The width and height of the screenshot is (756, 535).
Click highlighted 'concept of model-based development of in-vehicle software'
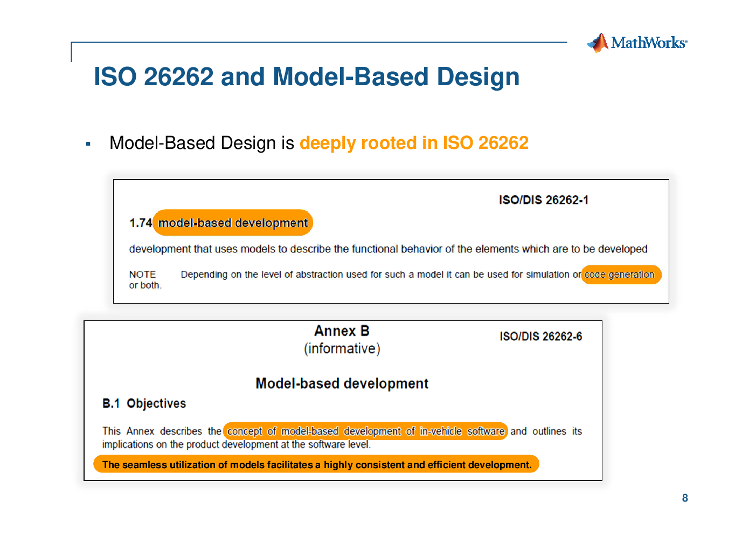coord(365,431)
